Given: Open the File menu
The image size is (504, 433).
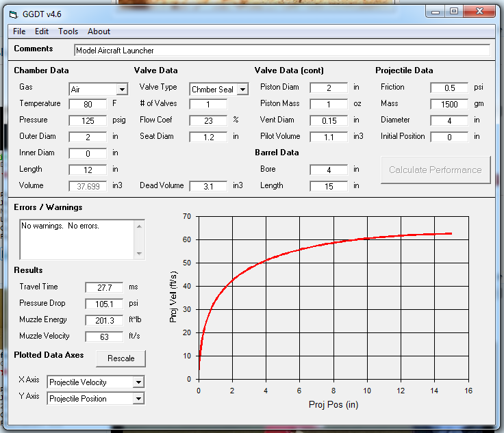Looking at the screenshot, I should pyautogui.click(x=19, y=31).
